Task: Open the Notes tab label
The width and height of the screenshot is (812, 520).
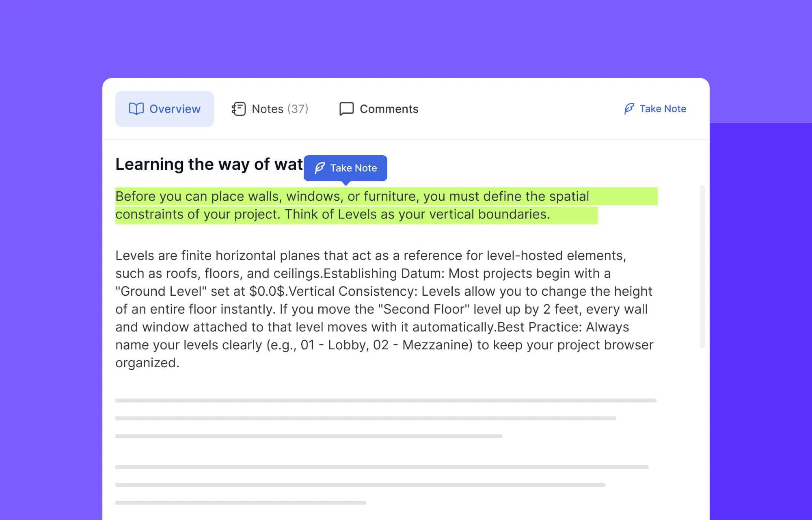Action: coord(267,109)
